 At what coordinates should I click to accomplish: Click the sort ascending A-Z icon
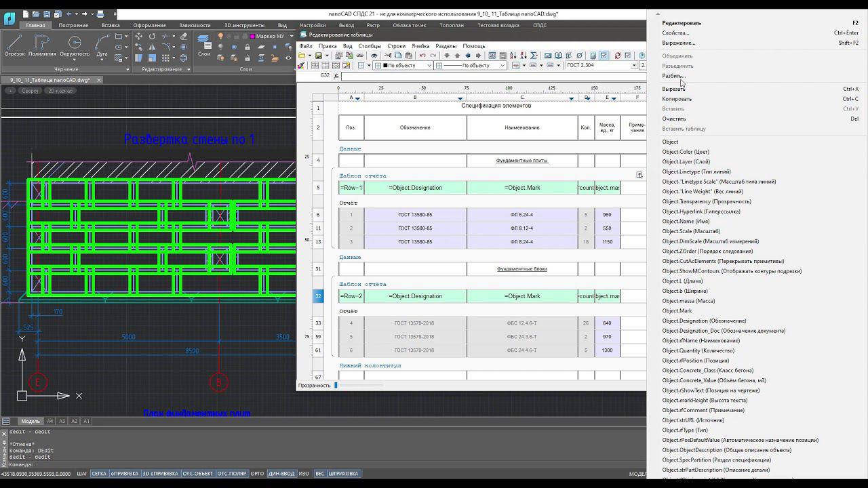513,56
